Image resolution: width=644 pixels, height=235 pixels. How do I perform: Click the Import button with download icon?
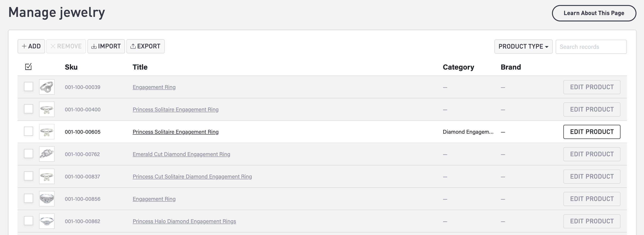[106, 46]
